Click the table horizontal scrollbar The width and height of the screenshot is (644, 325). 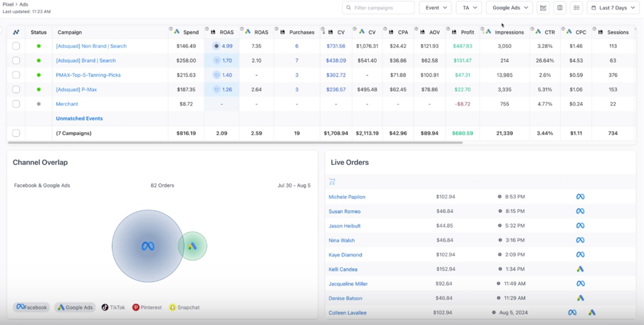click(x=235, y=142)
